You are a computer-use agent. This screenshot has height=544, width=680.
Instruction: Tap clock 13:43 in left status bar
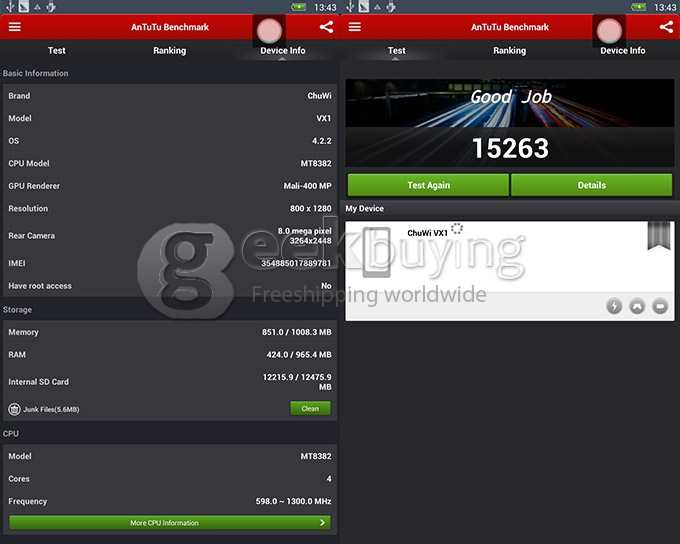[325, 7]
